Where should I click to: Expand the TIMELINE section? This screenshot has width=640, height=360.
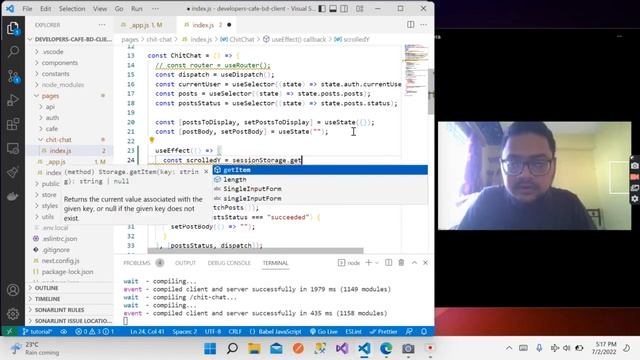(47, 299)
